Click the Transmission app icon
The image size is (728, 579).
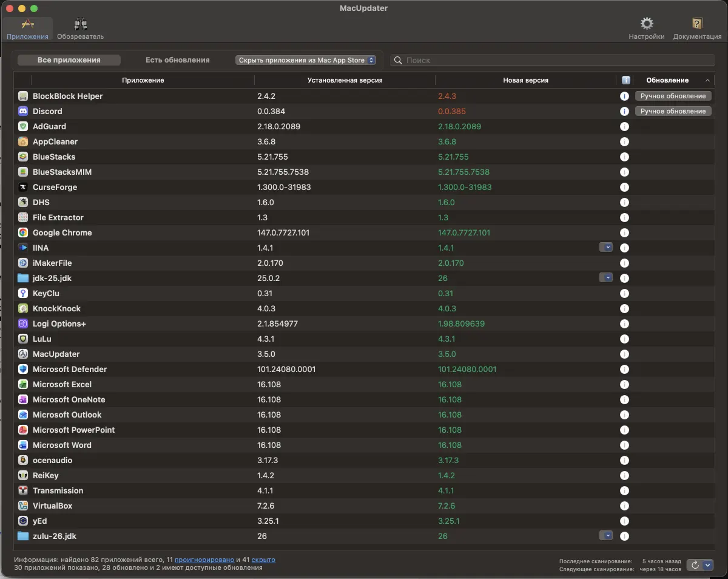pyautogui.click(x=23, y=490)
